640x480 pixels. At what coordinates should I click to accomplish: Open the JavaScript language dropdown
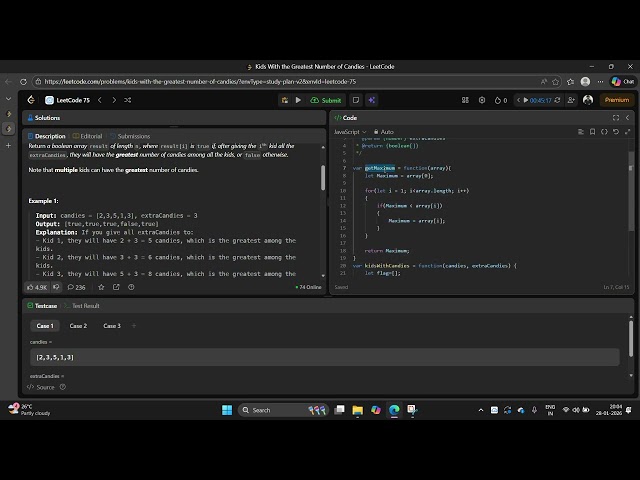point(349,132)
